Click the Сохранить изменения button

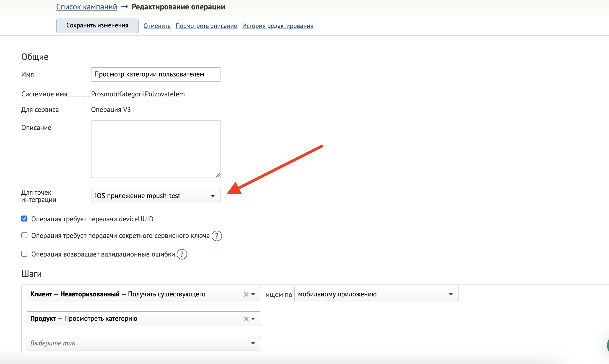pos(97,26)
